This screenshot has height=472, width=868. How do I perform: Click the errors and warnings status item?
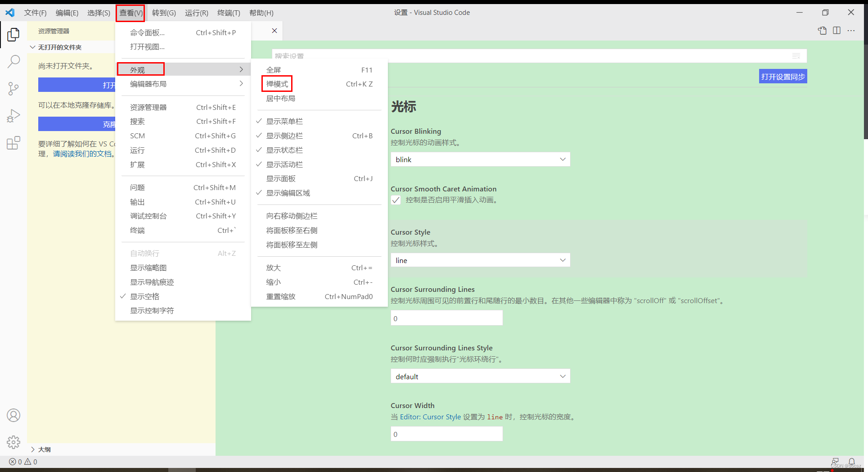23,462
